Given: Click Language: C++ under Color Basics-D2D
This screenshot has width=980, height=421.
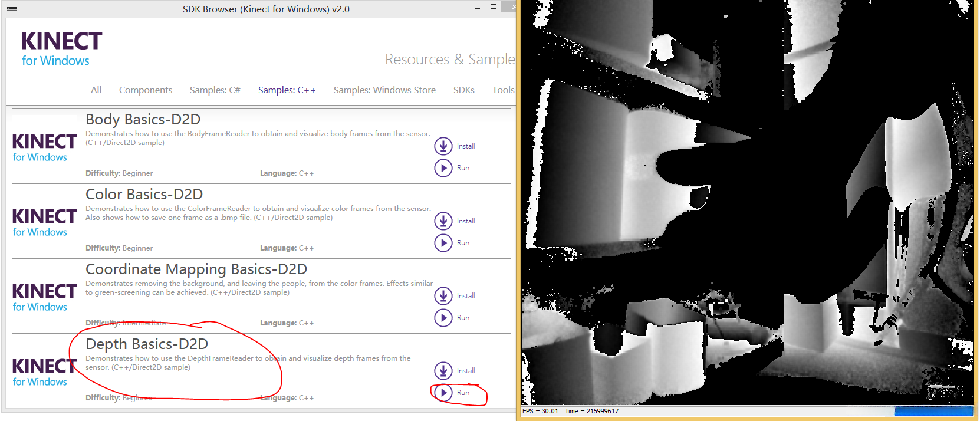Looking at the screenshot, I should [287, 248].
